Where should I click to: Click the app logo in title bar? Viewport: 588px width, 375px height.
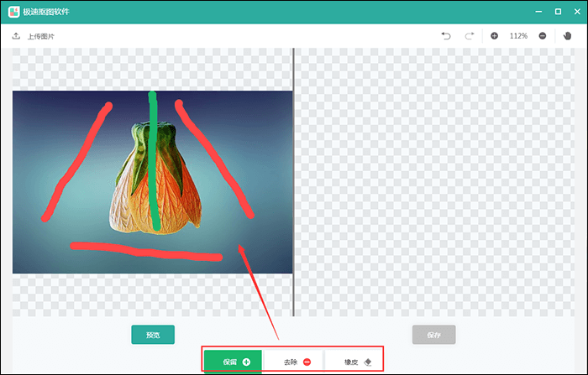point(14,12)
